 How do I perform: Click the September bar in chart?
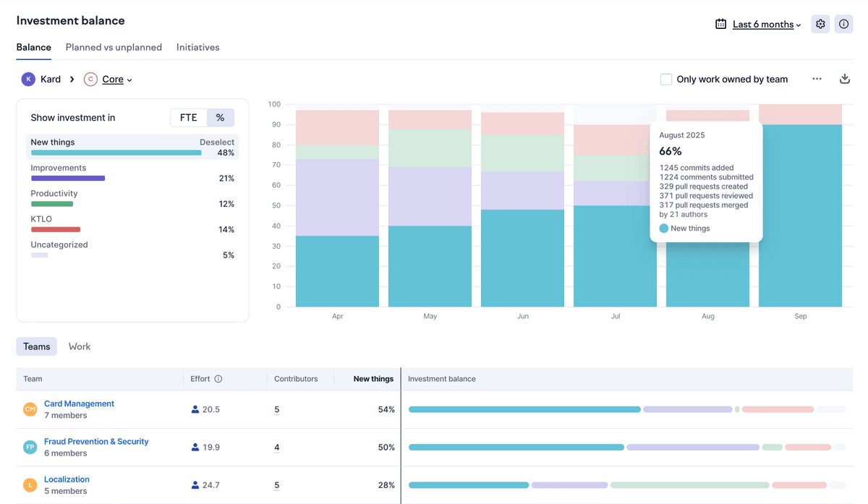point(800,217)
